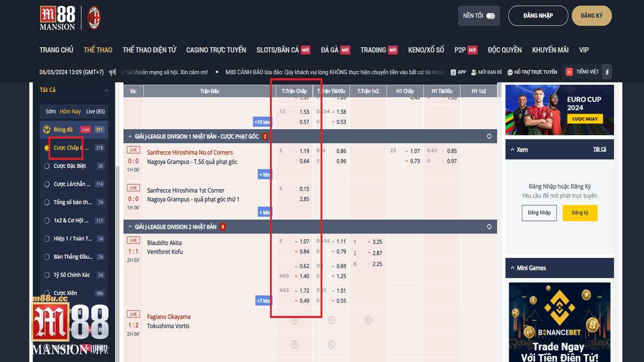
Task: Expand +7 kèo for Blaublitz Akita match
Action: coord(263,301)
